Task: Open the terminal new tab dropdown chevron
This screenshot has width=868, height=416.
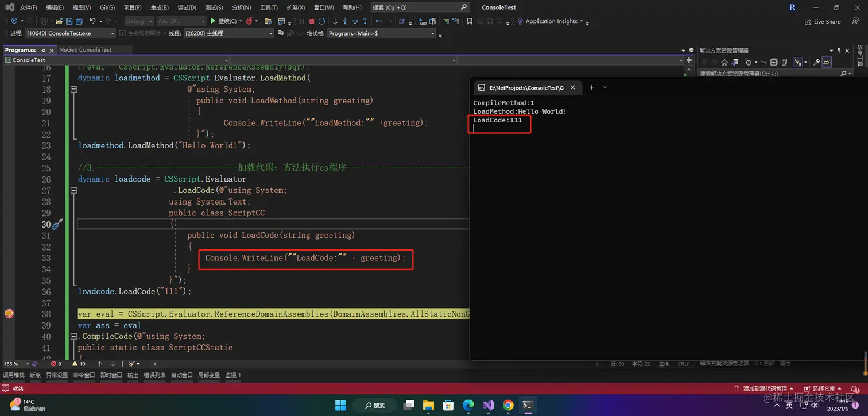Action: pos(605,87)
